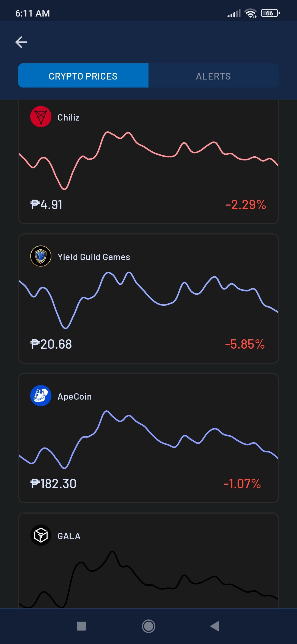Tap the -2.29% Chiliz change value
The width and height of the screenshot is (297, 644).
tap(246, 205)
